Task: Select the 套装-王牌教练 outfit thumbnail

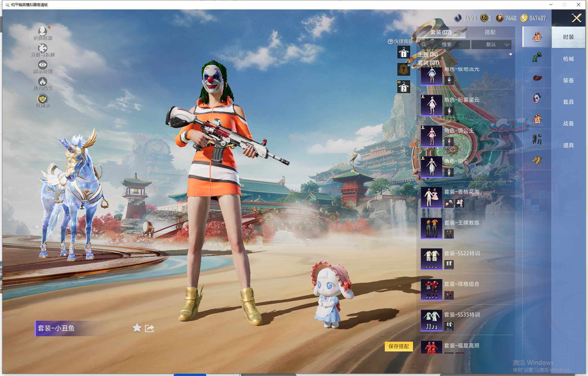Action: [x=431, y=228]
